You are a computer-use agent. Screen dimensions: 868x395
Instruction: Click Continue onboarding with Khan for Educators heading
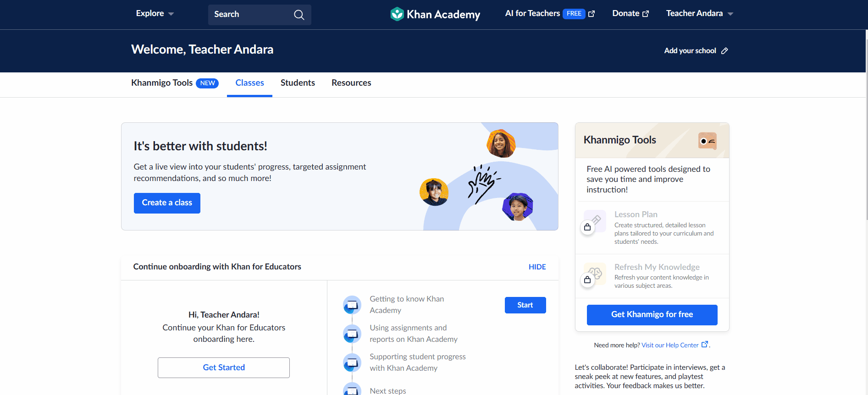[217, 267]
